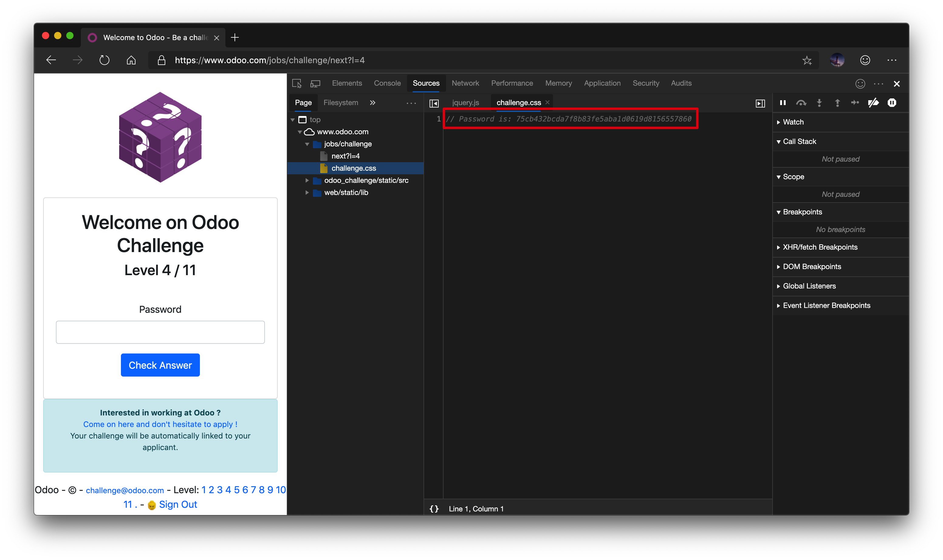Send feedback via browser smiley icon

(x=865, y=60)
